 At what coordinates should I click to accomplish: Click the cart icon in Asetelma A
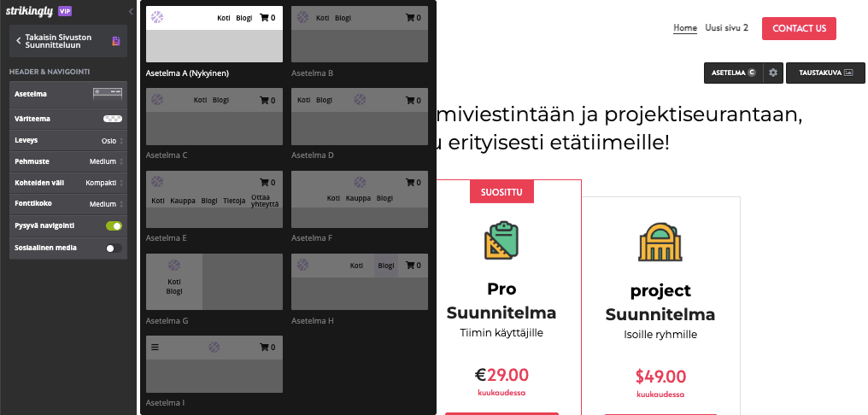point(264,17)
